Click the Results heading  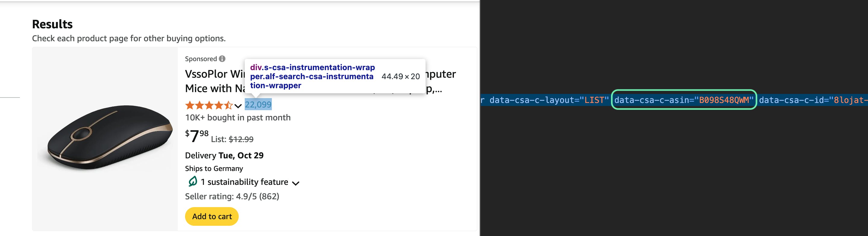point(52,24)
